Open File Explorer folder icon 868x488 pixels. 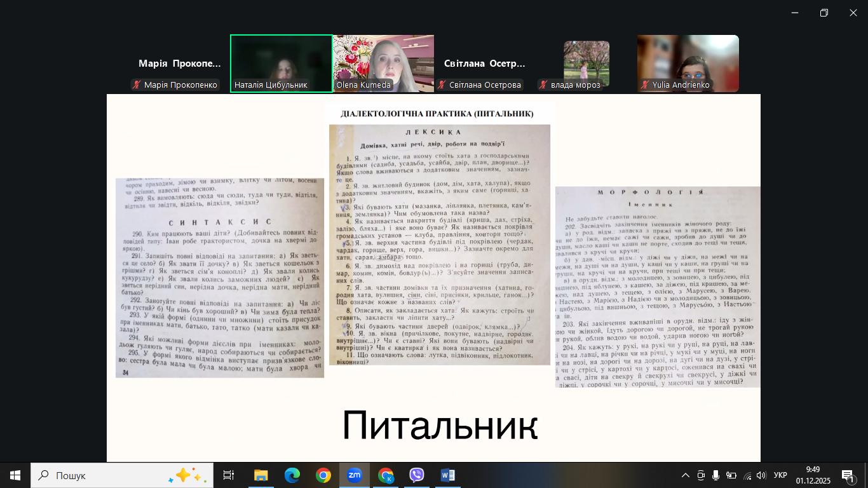[261, 475]
